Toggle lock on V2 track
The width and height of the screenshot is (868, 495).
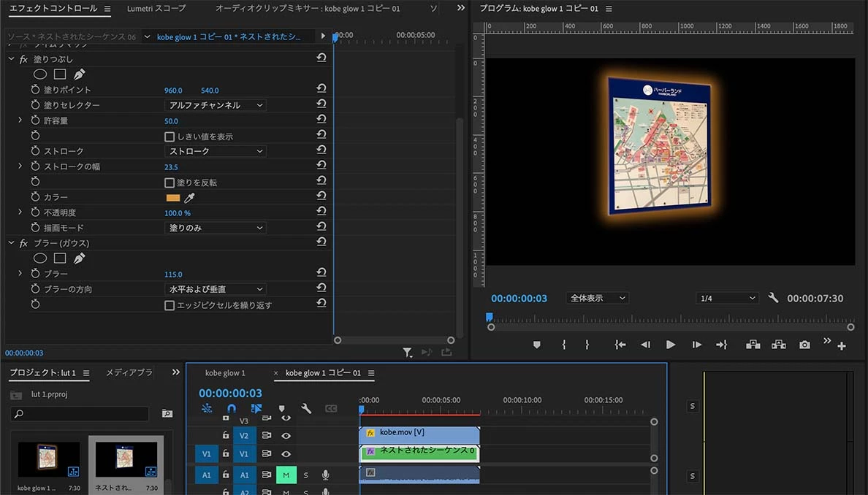tap(225, 435)
